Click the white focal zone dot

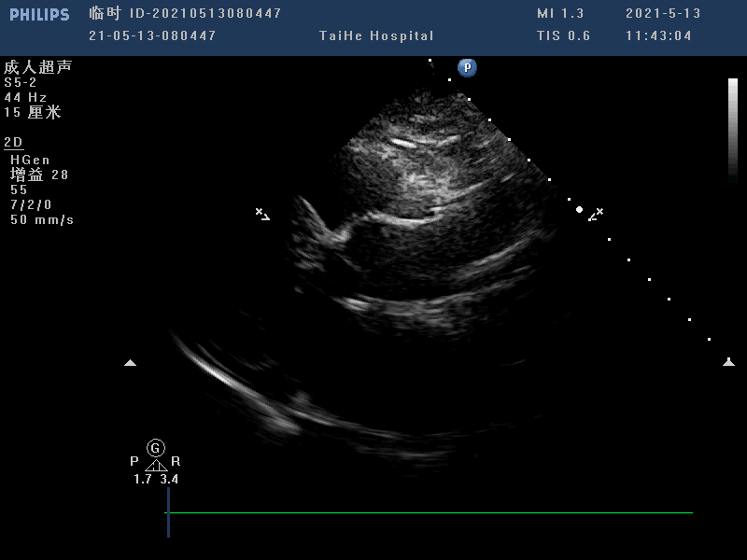[579, 209]
